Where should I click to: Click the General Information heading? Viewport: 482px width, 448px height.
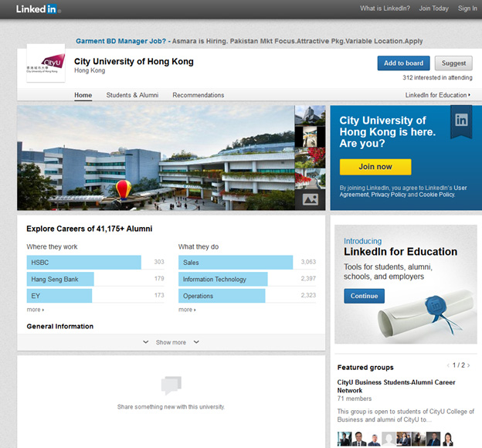coord(60,327)
